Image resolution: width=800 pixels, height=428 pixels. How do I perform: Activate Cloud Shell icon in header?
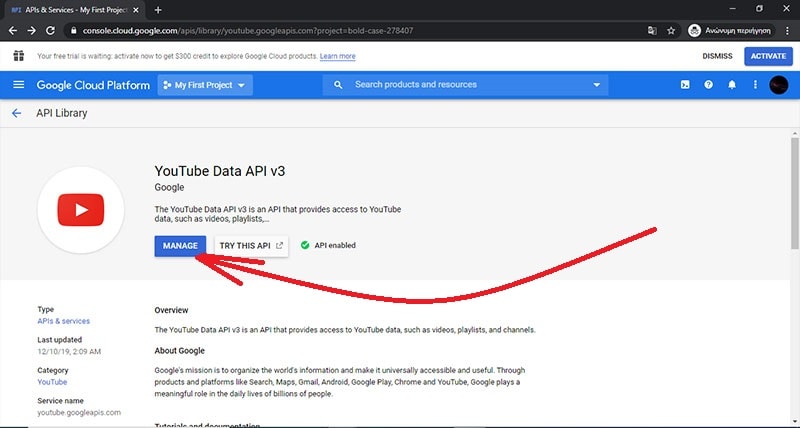tap(685, 85)
